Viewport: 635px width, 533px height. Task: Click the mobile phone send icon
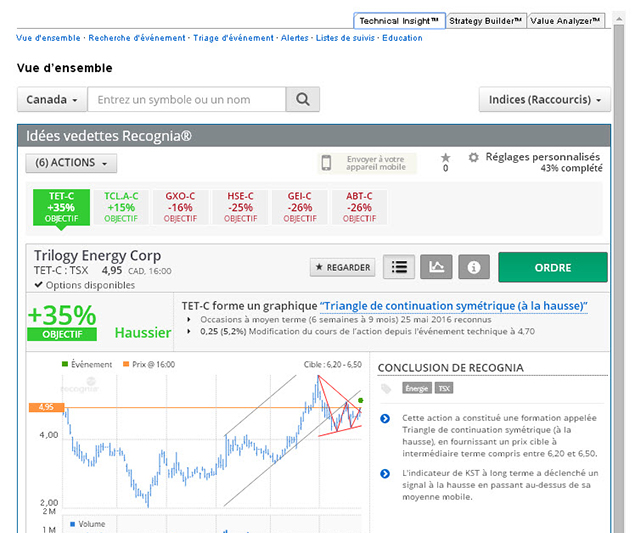(x=326, y=163)
